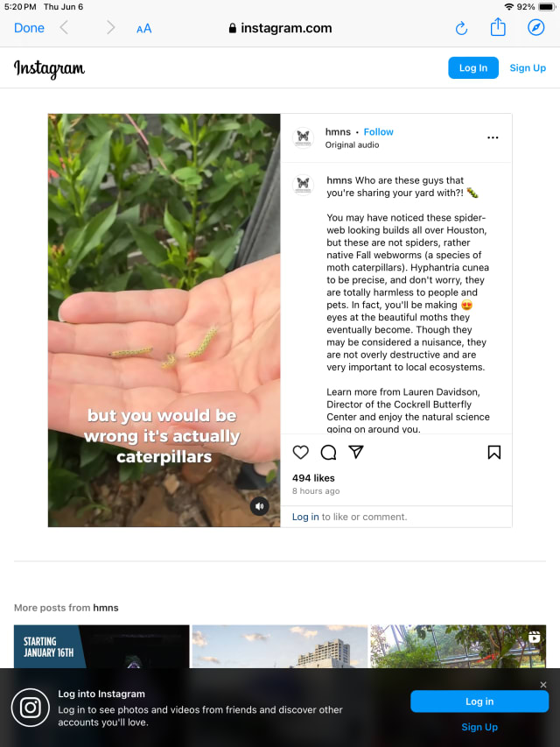This screenshot has height=747, width=560.
Task: Go back with the left chevron
Action: 64,28
